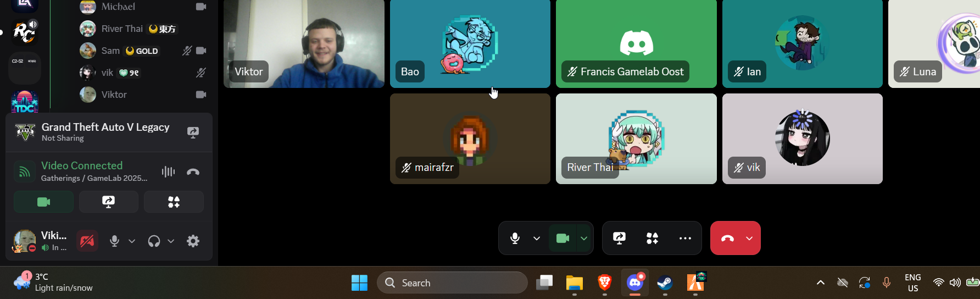This screenshot has width=980, height=299.
Task: Click red slashed camera icon in user panel
Action: [x=87, y=241]
